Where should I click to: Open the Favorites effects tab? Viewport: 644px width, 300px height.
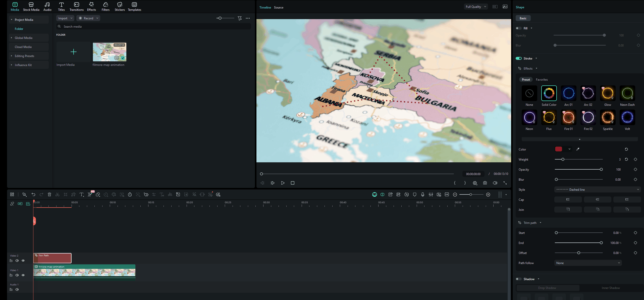[542, 80]
